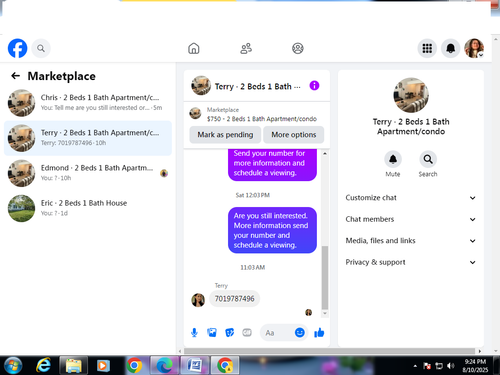
Task: Select Terry 2 Beds 1 Bath conversation
Action: [x=88, y=138]
